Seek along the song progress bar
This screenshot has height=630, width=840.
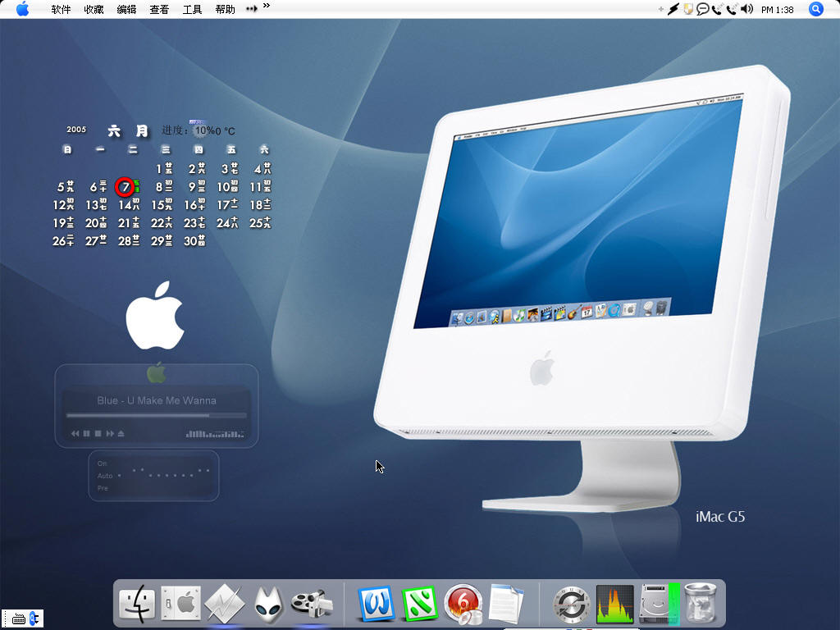(157, 415)
